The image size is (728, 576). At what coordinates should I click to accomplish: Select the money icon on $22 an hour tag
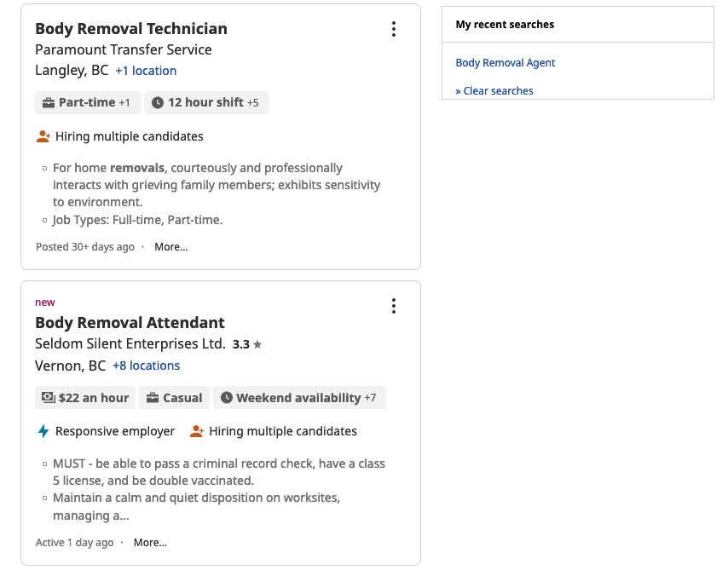pyautogui.click(x=47, y=397)
